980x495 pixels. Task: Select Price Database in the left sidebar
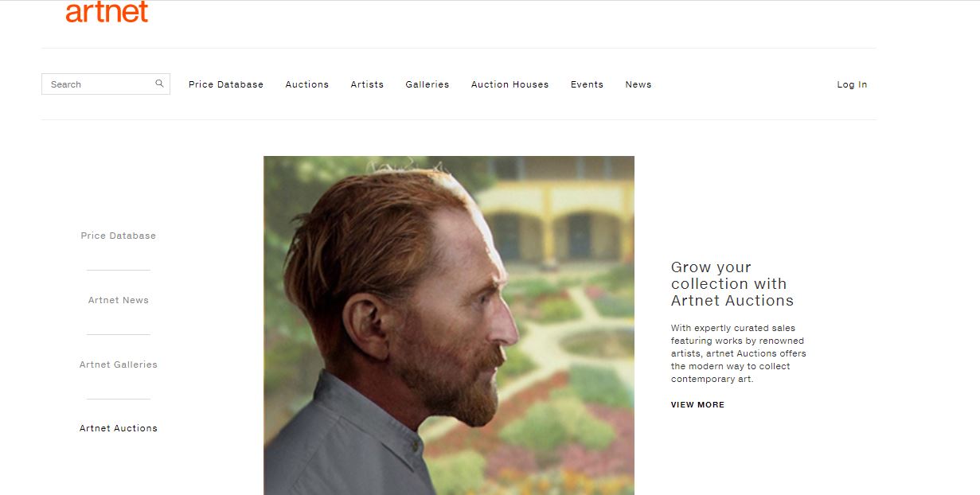(x=118, y=236)
